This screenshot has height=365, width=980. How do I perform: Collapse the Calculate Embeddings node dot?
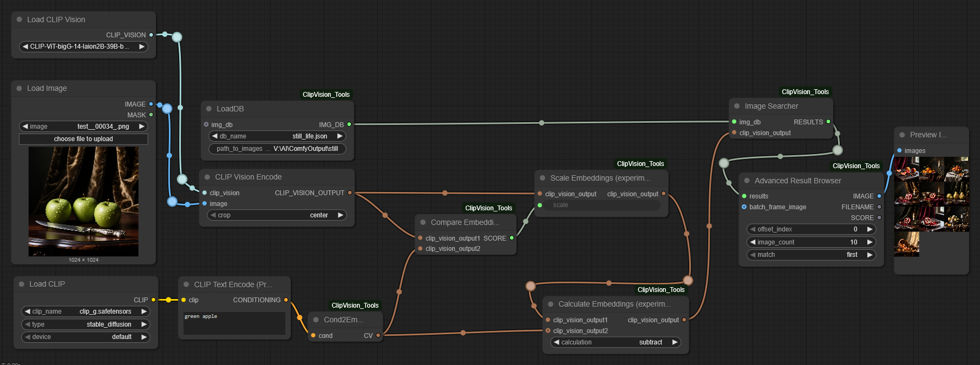(x=551, y=304)
